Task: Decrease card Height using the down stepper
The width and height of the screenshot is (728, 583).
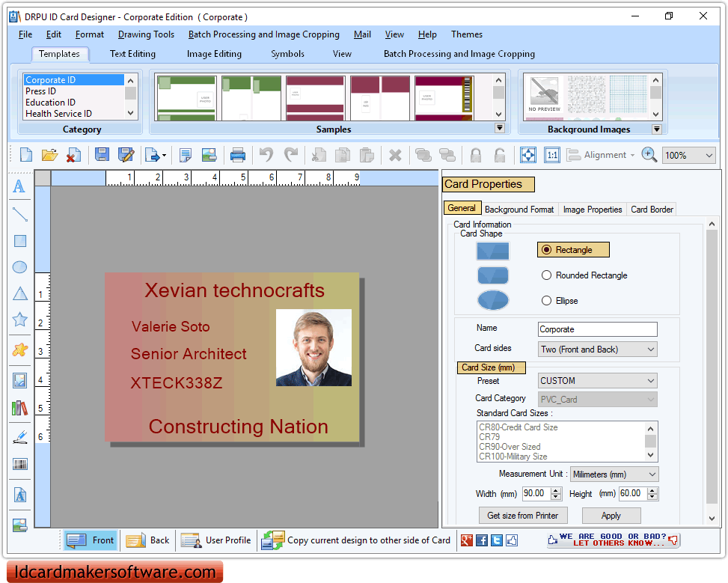Action: (652, 497)
